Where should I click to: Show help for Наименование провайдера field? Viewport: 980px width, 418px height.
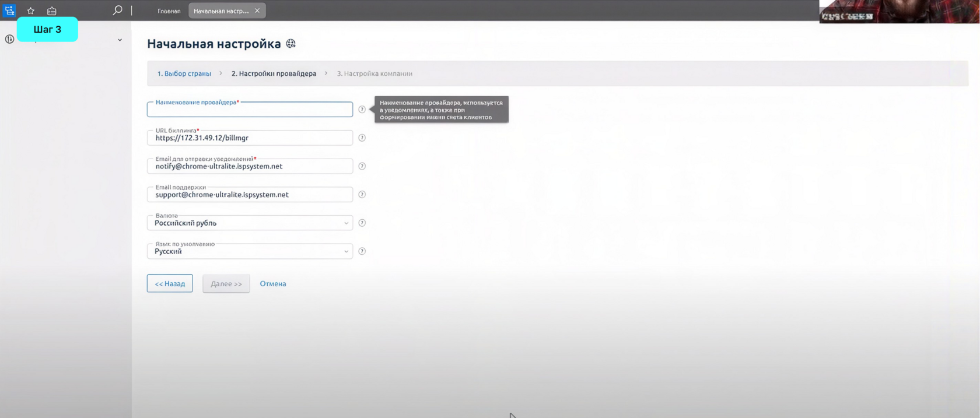click(362, 110)
